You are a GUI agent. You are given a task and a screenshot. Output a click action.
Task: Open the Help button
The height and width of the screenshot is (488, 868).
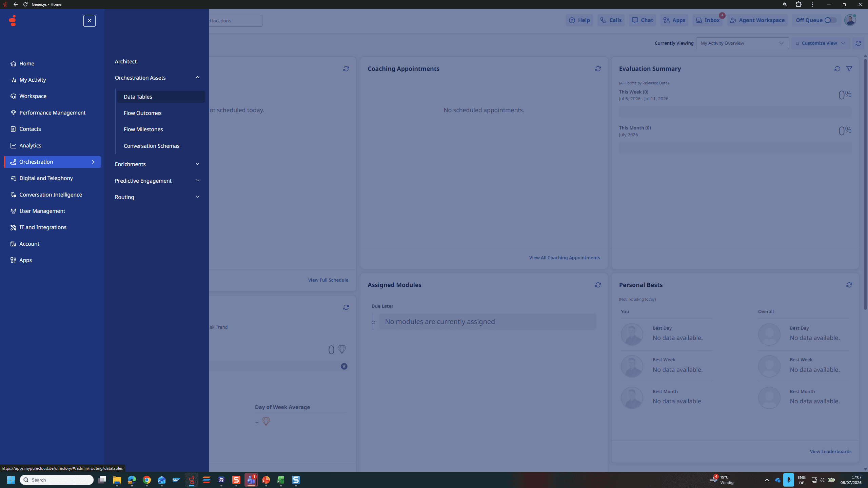click(579, 20)
